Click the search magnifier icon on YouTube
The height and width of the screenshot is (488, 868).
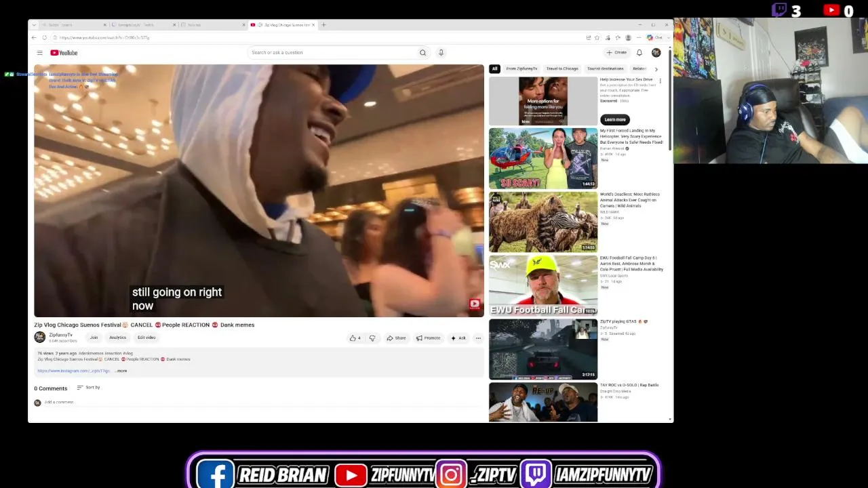(422, 53)
